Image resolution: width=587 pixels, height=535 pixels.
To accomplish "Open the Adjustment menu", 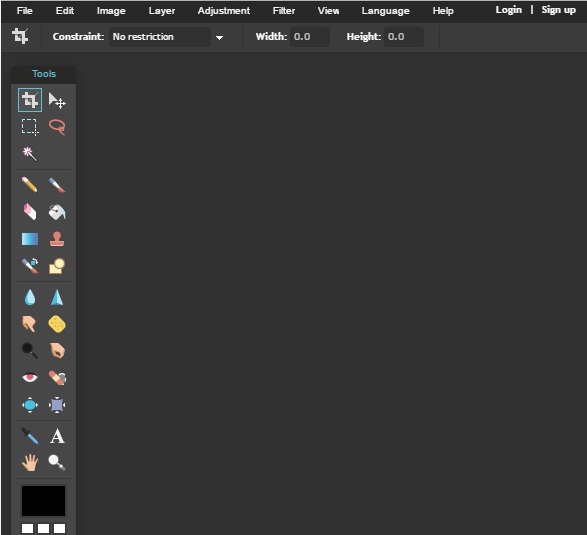I will click(224, 11).
